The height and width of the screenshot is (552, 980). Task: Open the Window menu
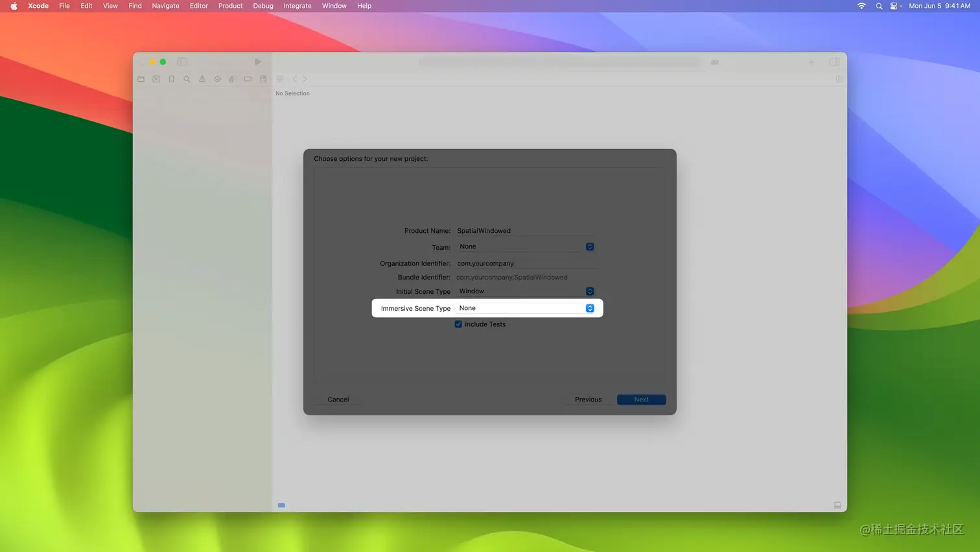pyautogui.click(x=334, y=6)
